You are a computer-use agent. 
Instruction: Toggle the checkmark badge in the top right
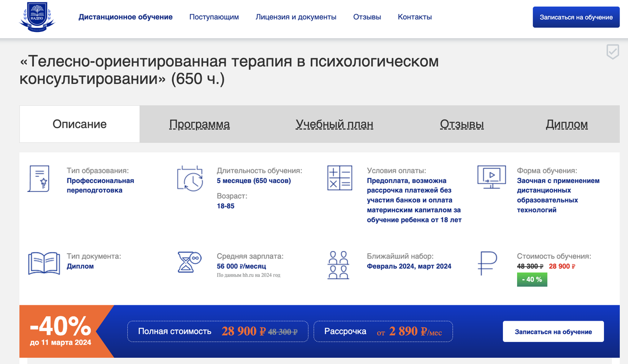click(x=612, y=53)
